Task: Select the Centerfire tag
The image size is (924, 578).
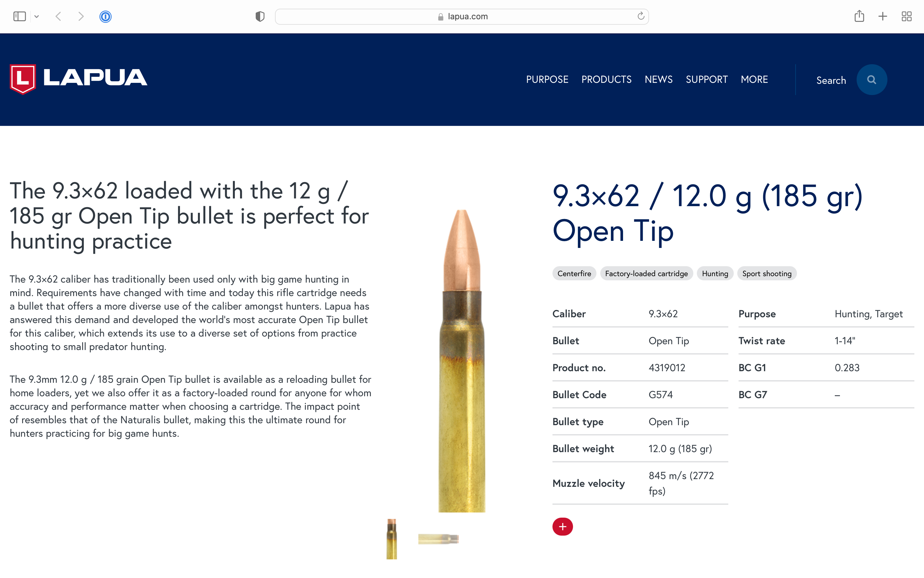Action: [574, 273]
